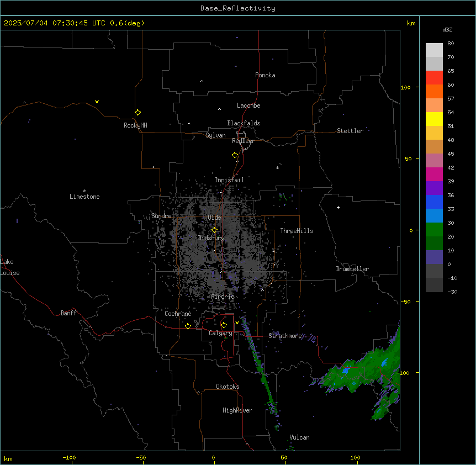Click the Olds town label

214,218
